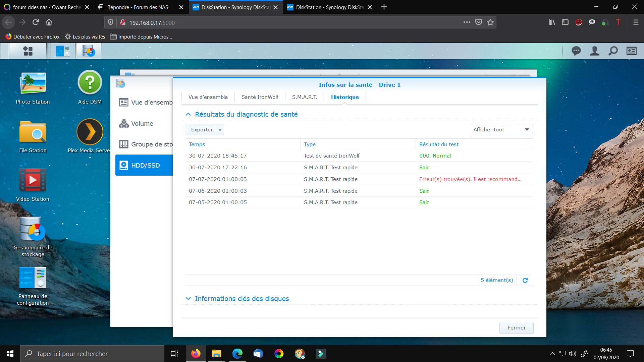Viewport: 644px width, 362px height.
Task: Switch to Santé IronWolf tab
Action: pos(260,97)
